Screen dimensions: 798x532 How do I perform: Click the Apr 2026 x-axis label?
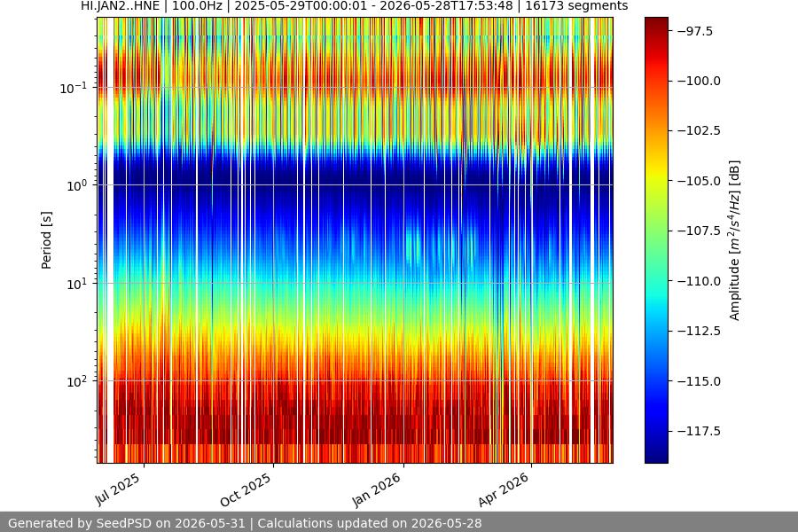504,489
